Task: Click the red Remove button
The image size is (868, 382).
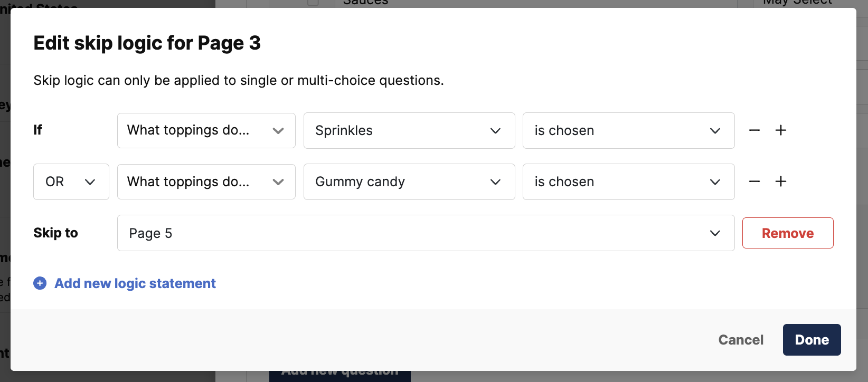Action: (x=788, y=233)
